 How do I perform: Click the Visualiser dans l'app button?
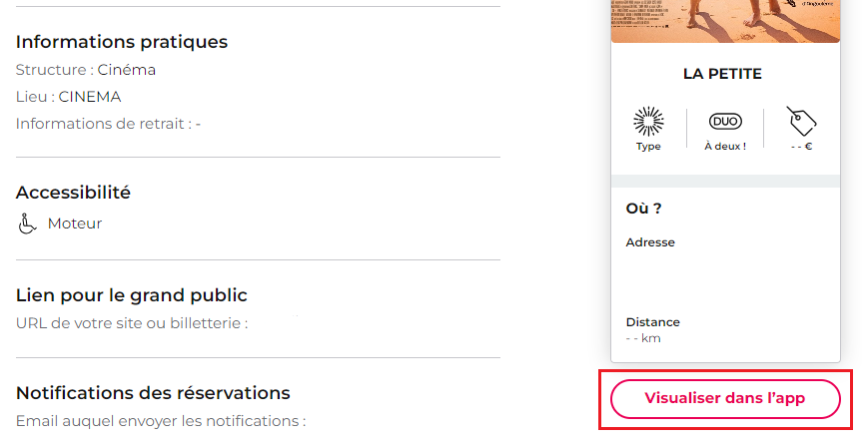pyautogui.click(x=725, y=399)
